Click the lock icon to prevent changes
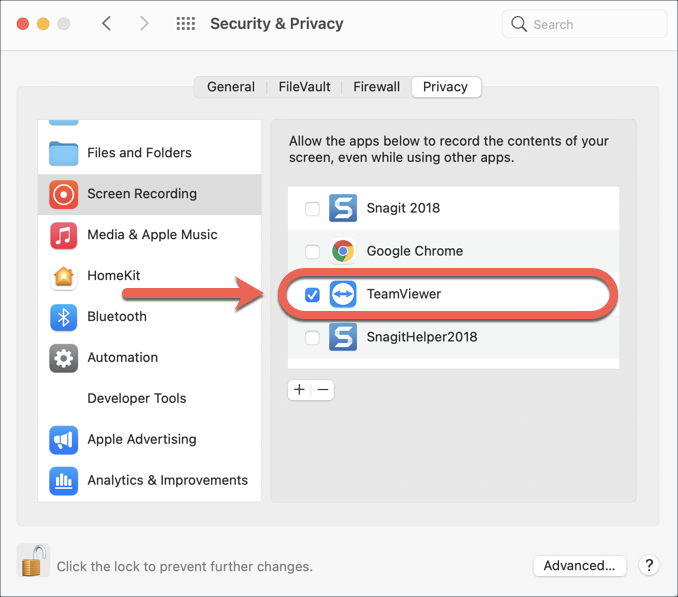Viewport: 678px width, 597px height. 34,561
